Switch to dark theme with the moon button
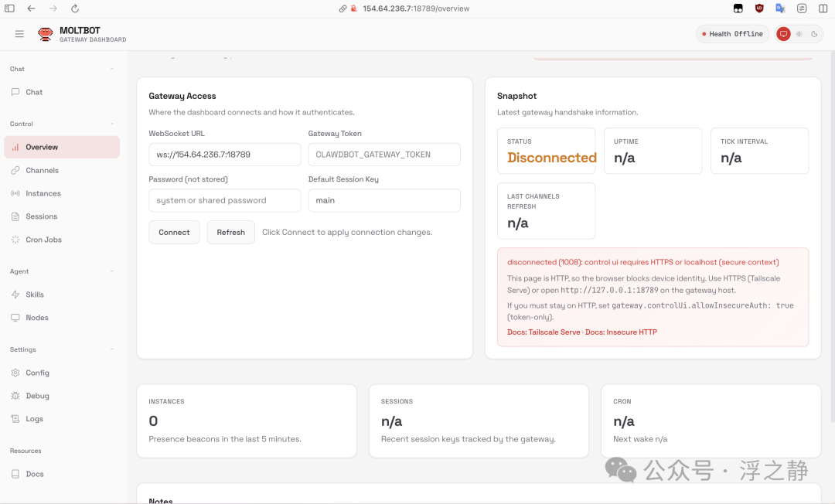 click(x=814, y=34)
